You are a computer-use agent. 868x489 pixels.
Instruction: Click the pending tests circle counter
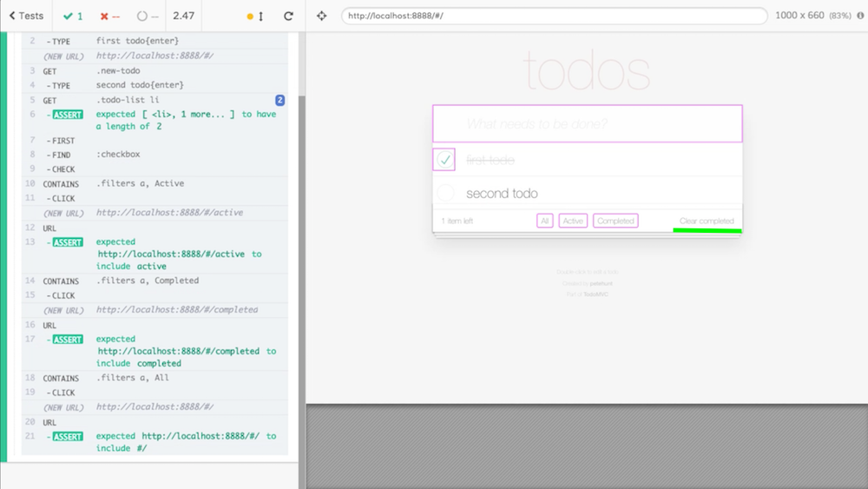[148, 16]
